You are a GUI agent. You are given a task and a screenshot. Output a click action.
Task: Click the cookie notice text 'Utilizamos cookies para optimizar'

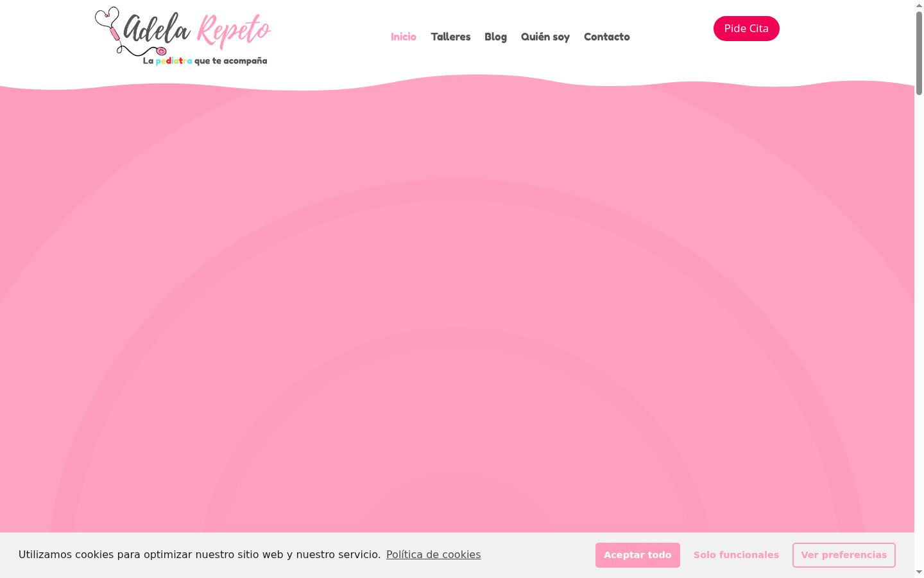click(x=105, y=554)
